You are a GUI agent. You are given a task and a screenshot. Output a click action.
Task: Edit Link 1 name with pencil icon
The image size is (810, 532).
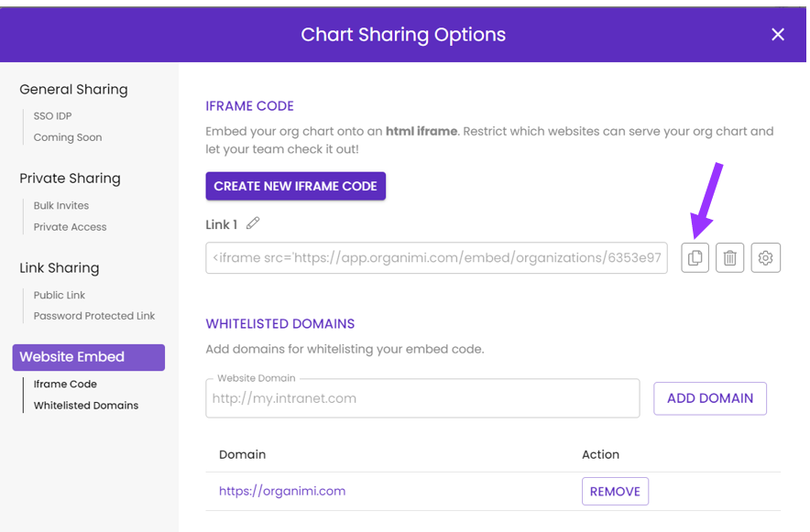coord(253,223)
